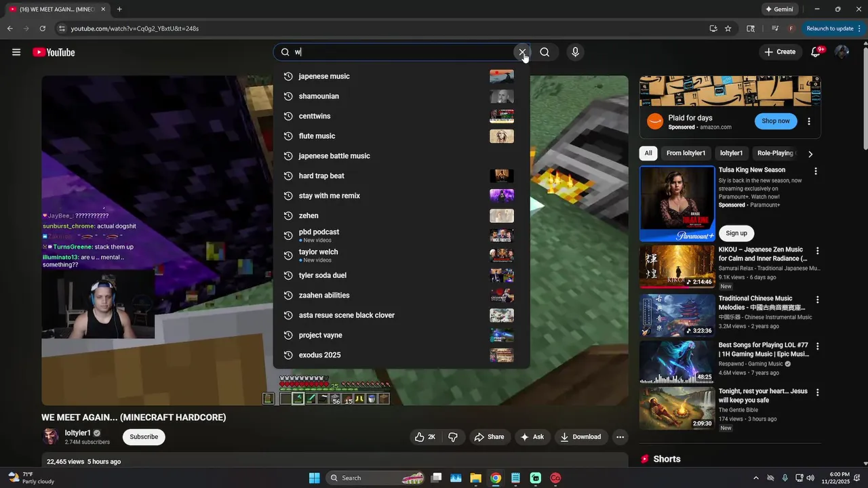Click Chrome icon in taskbar

pyautogui.click(x=496, y=478)
